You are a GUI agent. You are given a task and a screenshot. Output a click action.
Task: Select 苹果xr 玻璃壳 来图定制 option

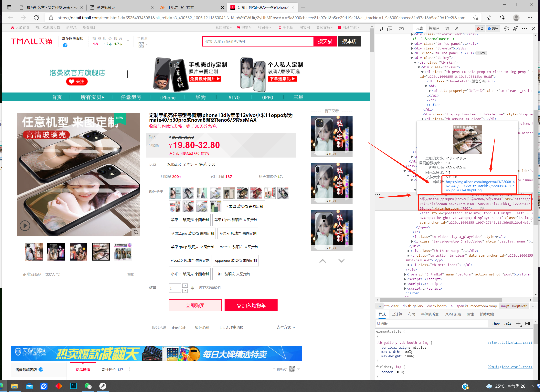pyautogui.click(x=238, y=233)
